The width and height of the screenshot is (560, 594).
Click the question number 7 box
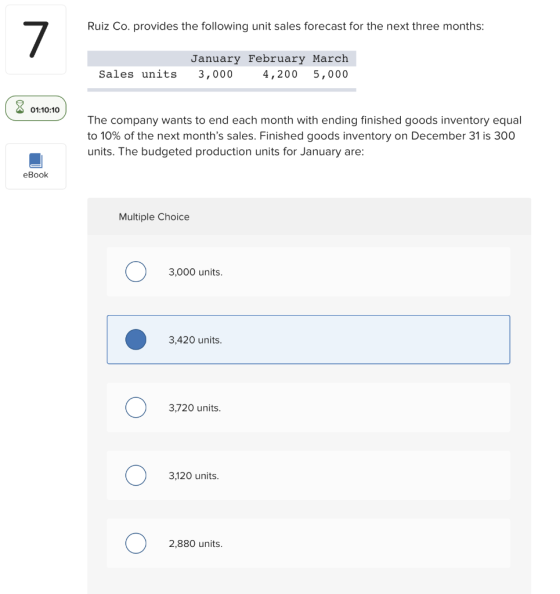[x=36, y=39]
